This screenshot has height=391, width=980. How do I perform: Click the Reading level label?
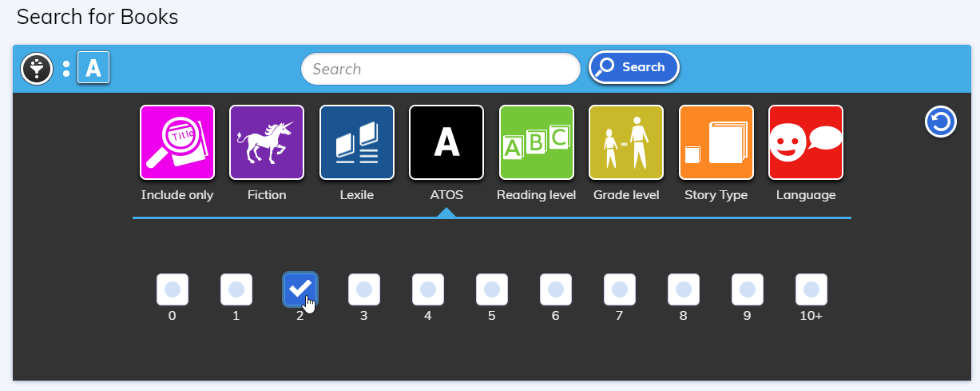click(x=537, y=195)
